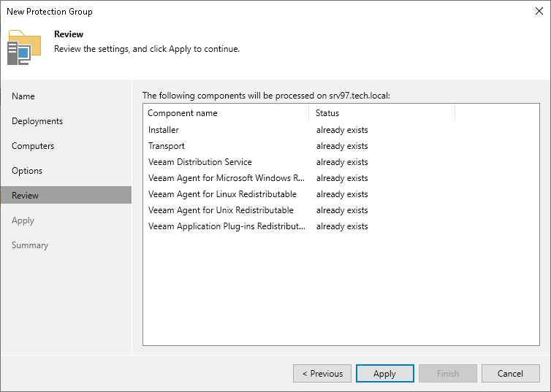
Task: Click the Apply step in sidebar
Action: (x=23, y=220)
